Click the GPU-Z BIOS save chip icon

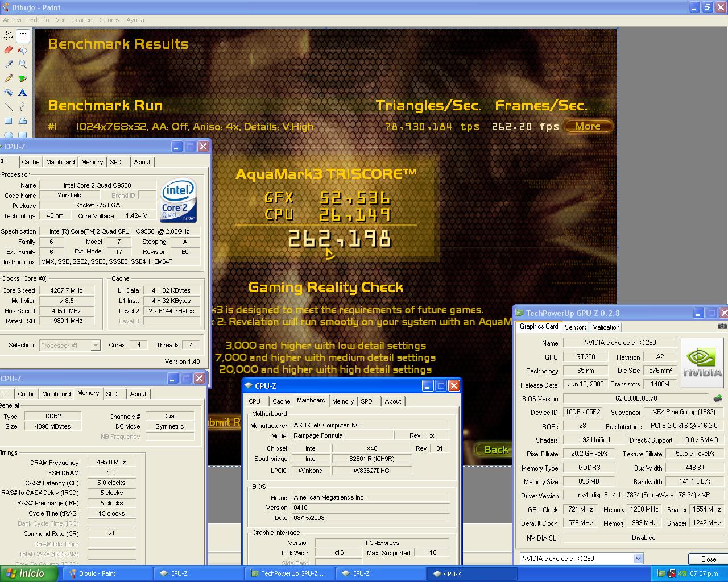[718, 398]
